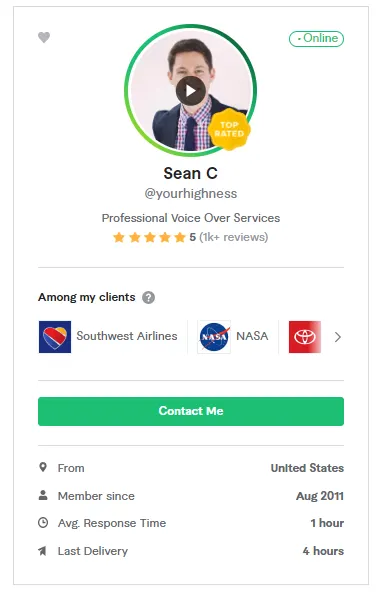Click the Member since person icon
This screenshot has width=384, height=601.
(43, 495)
